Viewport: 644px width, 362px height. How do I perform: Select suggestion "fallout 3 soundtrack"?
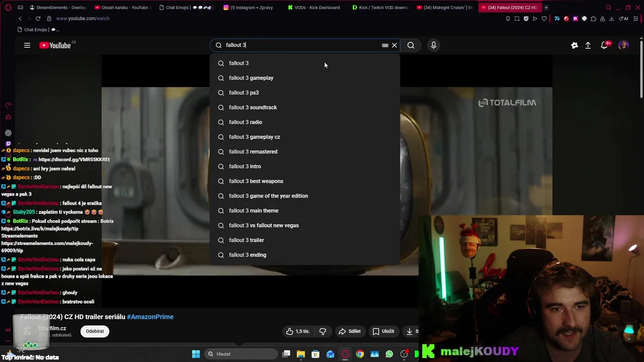(305, 107)
